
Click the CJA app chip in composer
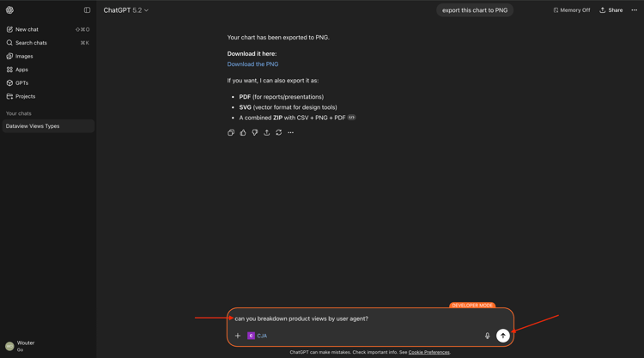point(257,336)
